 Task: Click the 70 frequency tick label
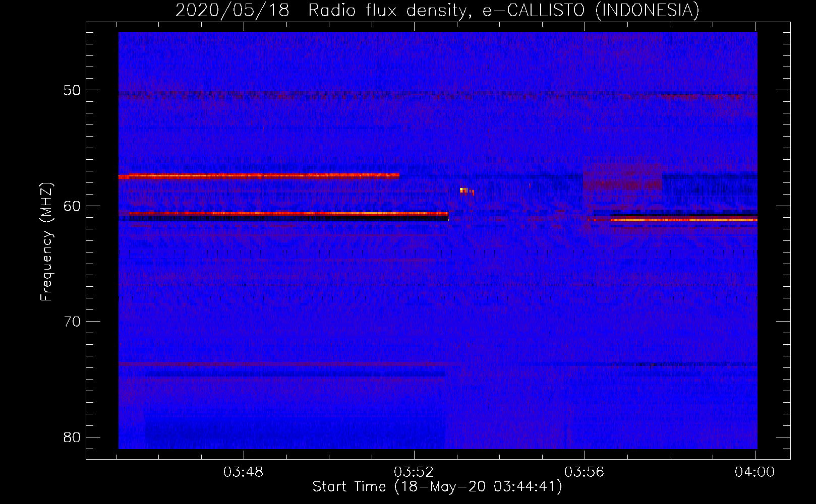[72, 321]
